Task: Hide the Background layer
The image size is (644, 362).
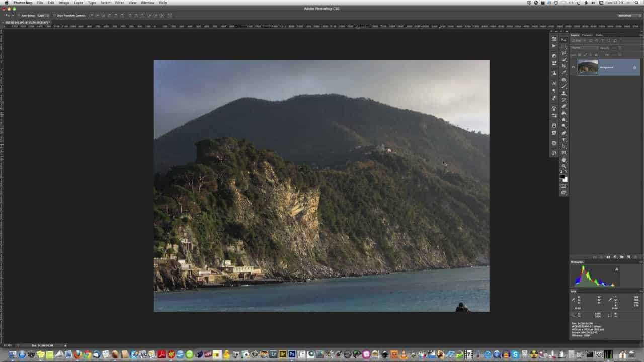Action: (573, 67)
